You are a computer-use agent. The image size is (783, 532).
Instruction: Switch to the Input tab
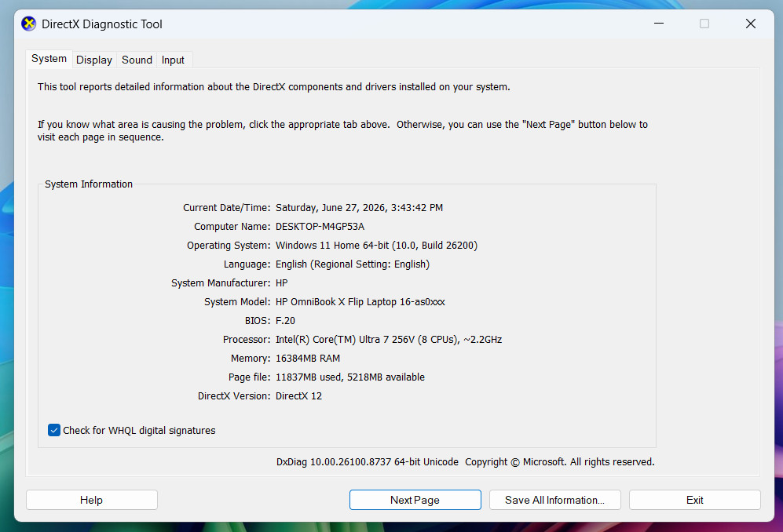pos(173,60)
